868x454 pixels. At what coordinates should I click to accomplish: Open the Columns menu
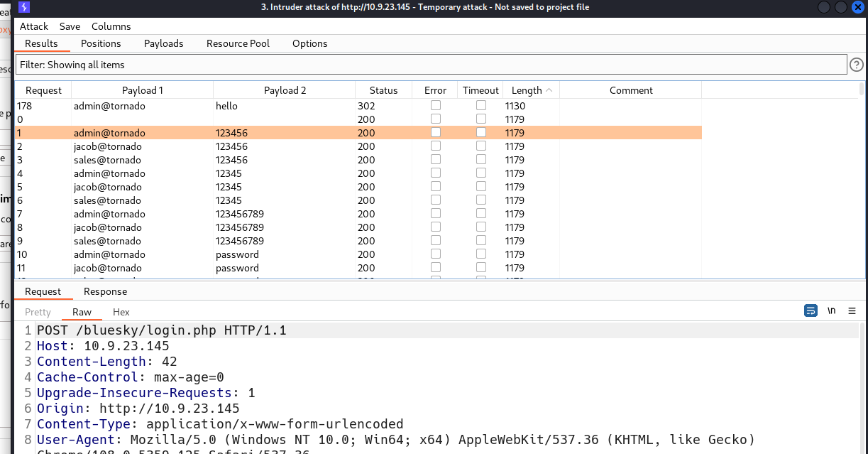tap(111, 26)
